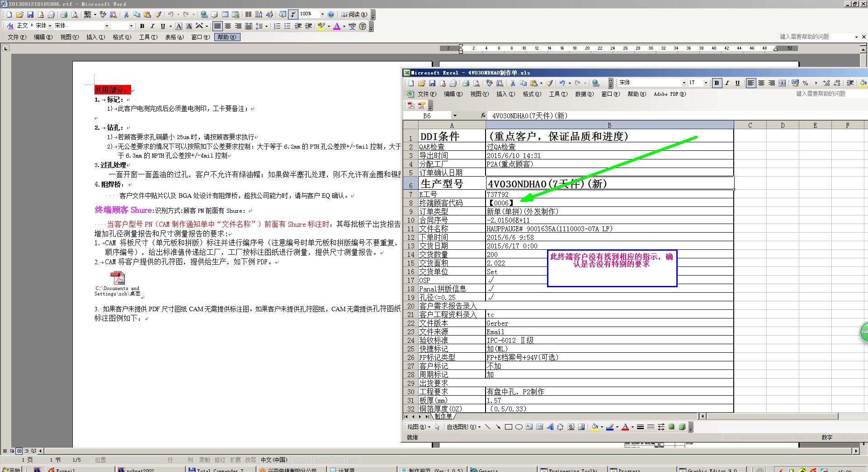This screenshot has height=472, width=868.
Task: Open Word font size dropdown
Action: (131, 26)
